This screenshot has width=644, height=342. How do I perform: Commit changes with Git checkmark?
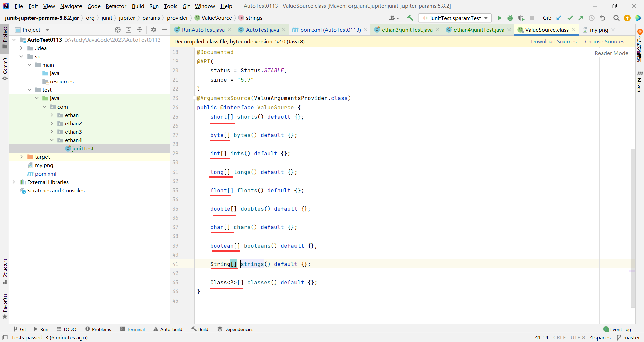coord(570,18)
